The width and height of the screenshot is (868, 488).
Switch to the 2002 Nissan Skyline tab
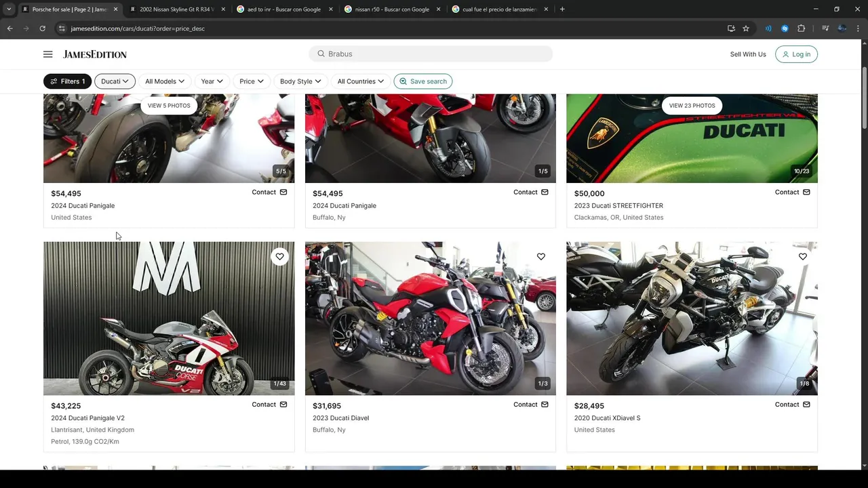point(178,9)
